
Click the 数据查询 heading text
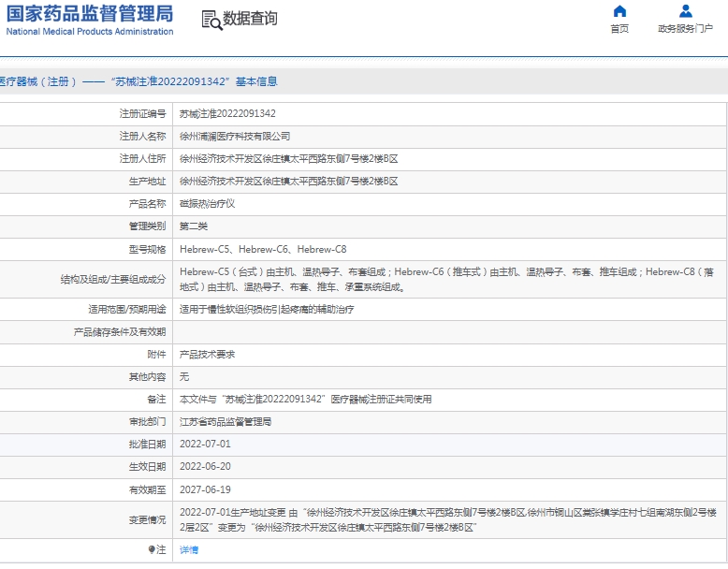(250, 19)
